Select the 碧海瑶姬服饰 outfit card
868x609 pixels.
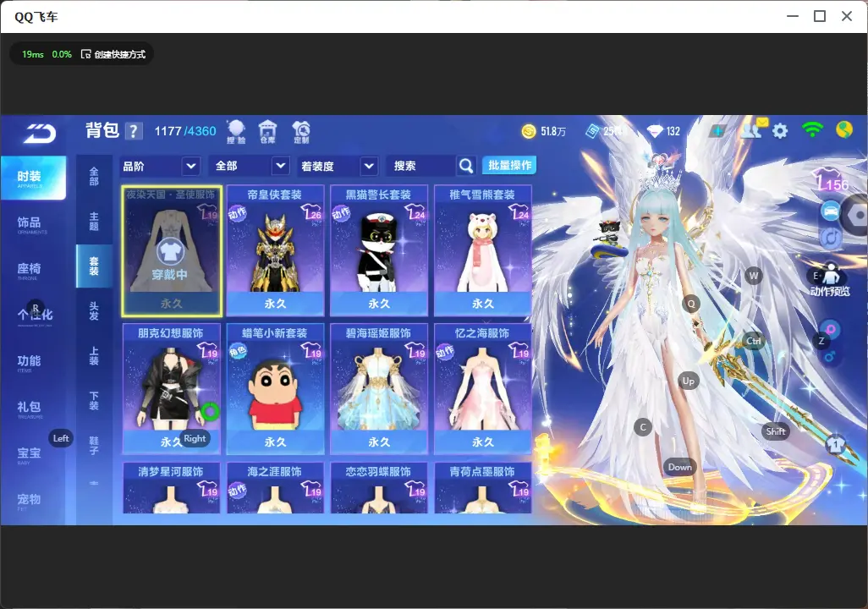click(379, 388)
